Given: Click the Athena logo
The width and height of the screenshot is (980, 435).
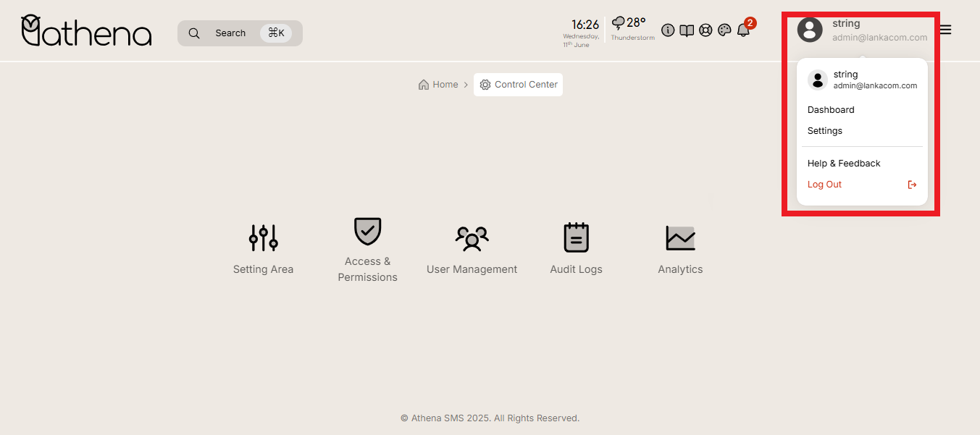Looking at the screenshot, I should (x=86, y=31).
